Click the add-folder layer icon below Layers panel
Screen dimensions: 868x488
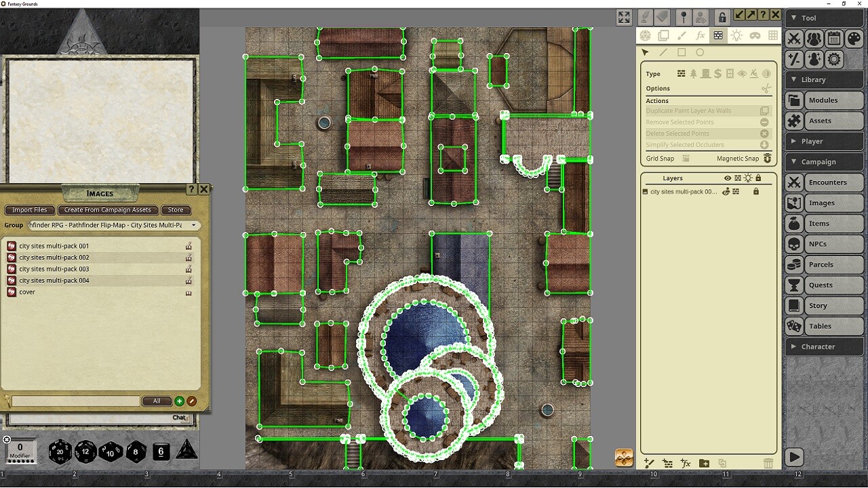pos(704,464)
